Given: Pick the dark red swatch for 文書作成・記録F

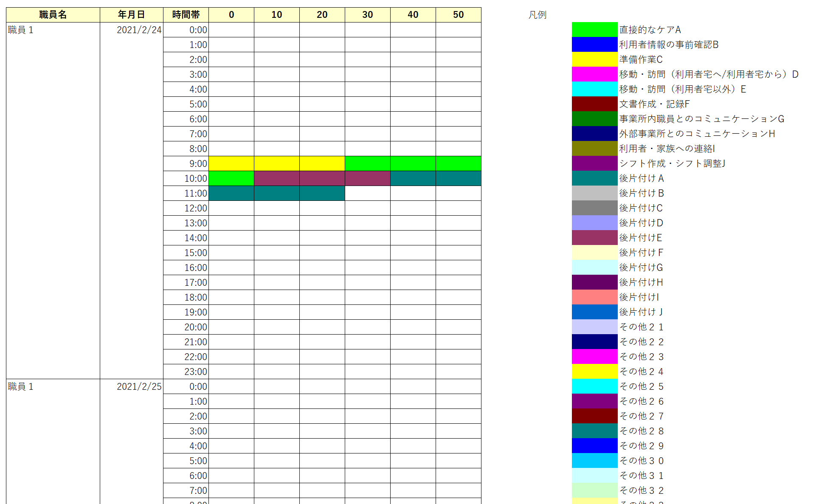Looking at the screenshot, I should [594, 104].
